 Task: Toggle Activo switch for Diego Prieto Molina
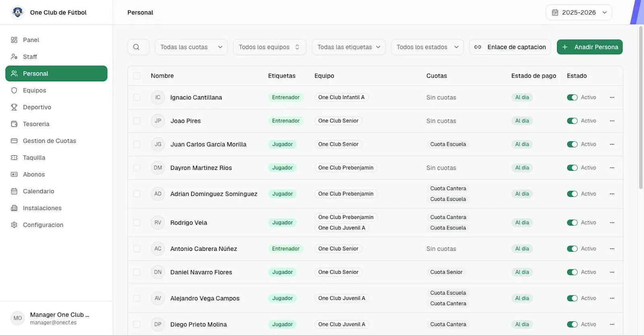click(572, 325)
